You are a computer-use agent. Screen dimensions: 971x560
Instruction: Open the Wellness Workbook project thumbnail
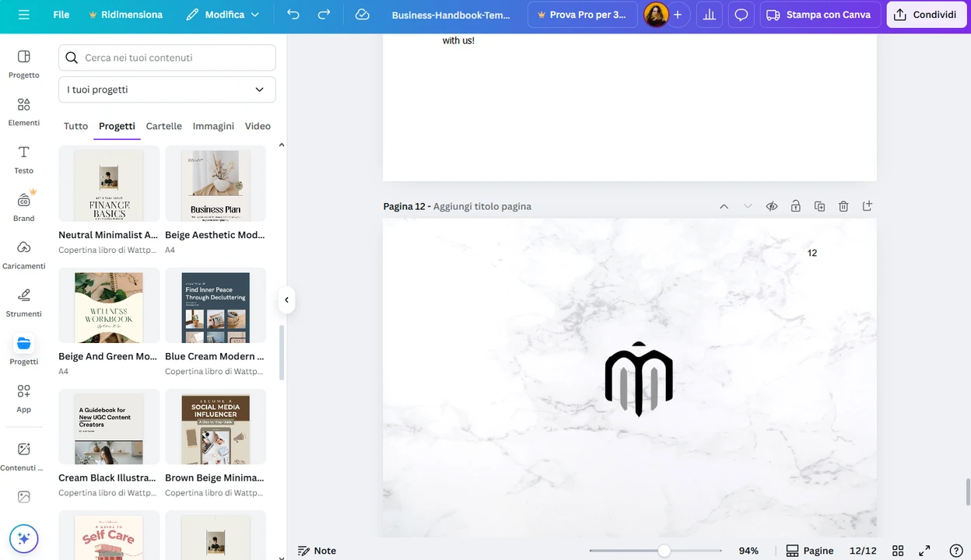point(109,306)
